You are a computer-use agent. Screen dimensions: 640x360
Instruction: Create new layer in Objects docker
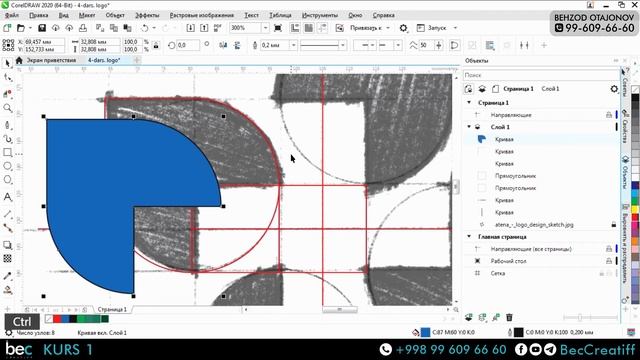pyautogui.click(x=469, y=317)
